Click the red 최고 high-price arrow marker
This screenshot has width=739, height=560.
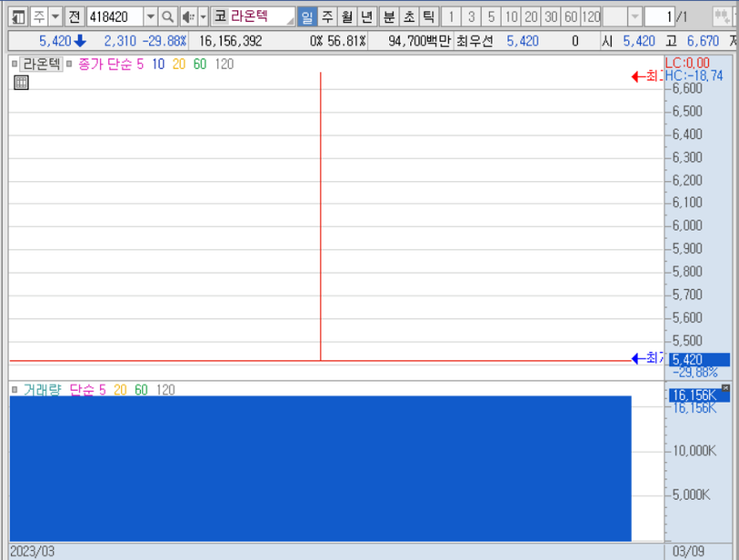coord(647,75)
